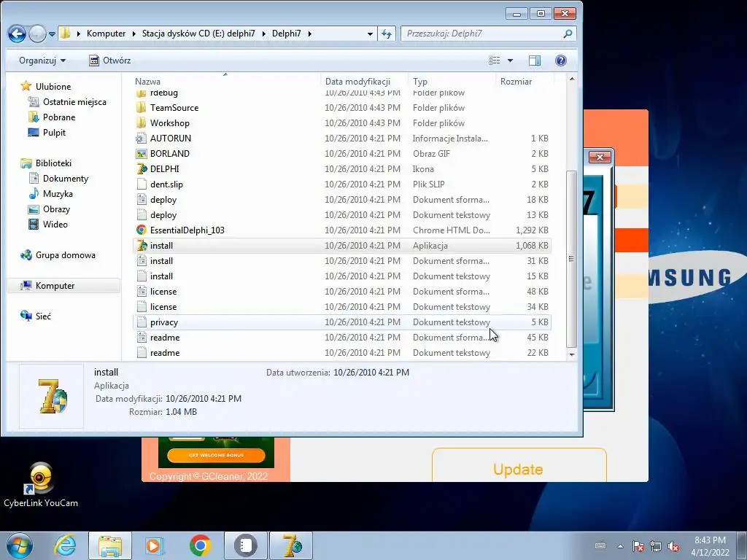Screen dimensions: 747x560
Task: Select the install application icon
Action: (x=141, y=246)
